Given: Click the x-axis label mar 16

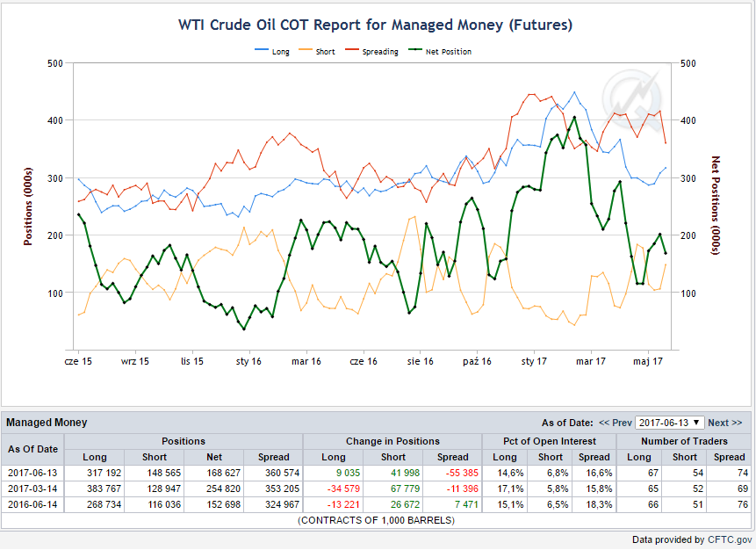Looking at the screenshot, I should click(x=306, y=361).
